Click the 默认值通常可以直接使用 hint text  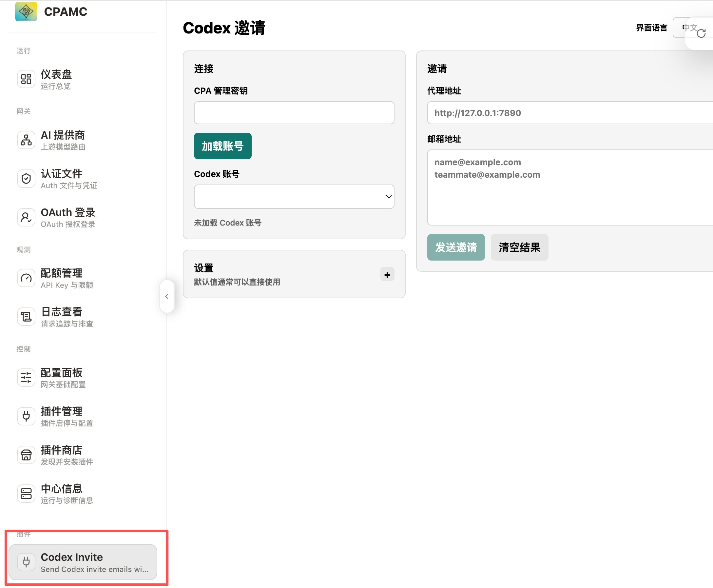point(237,282)
